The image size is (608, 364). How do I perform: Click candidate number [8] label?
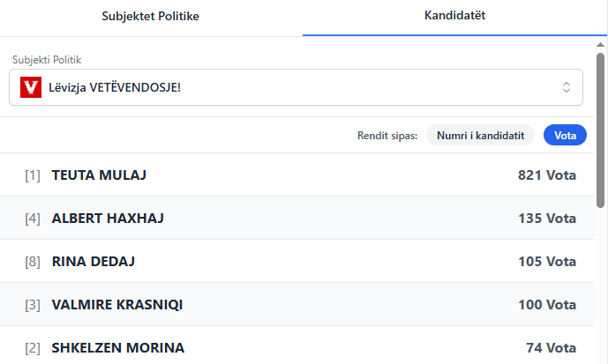[x=33, y=262]
